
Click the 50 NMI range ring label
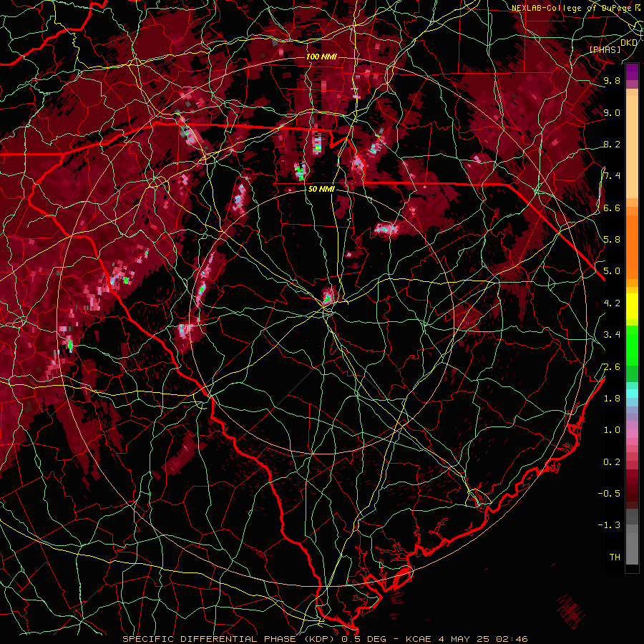[x=321, y=189]
